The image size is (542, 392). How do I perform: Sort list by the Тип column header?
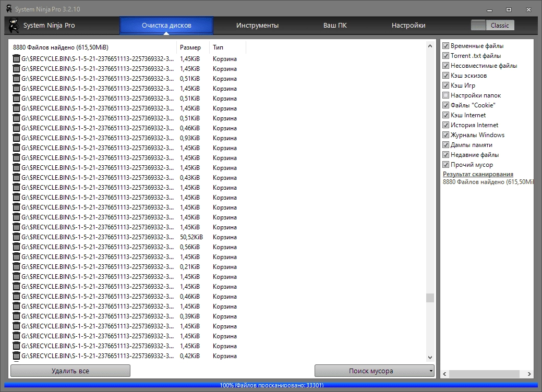pos(227,47)
